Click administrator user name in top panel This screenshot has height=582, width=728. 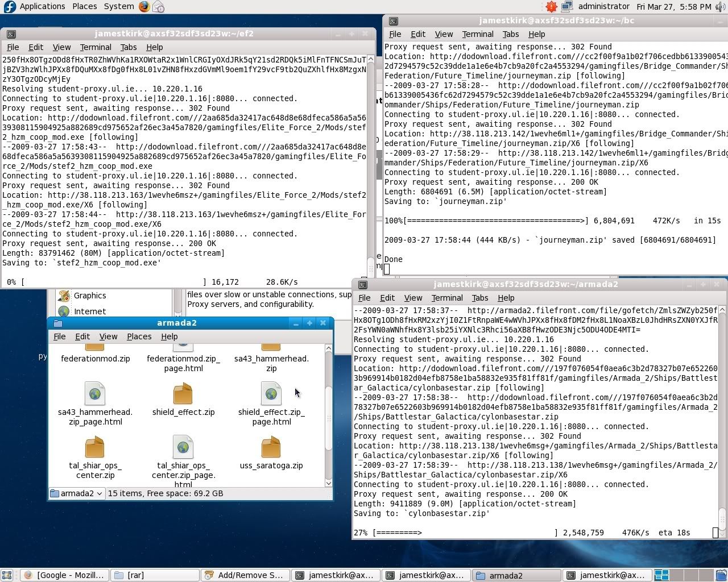(x=603, y=6)
